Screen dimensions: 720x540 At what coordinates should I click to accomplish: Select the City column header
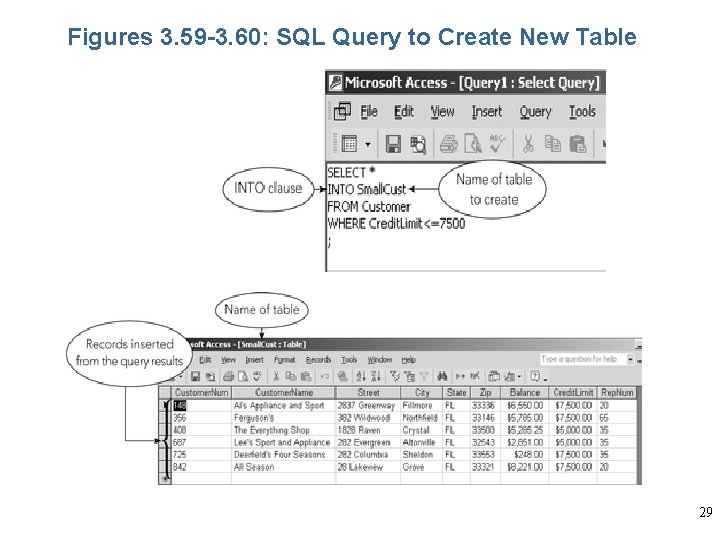(x=422, y=393)
